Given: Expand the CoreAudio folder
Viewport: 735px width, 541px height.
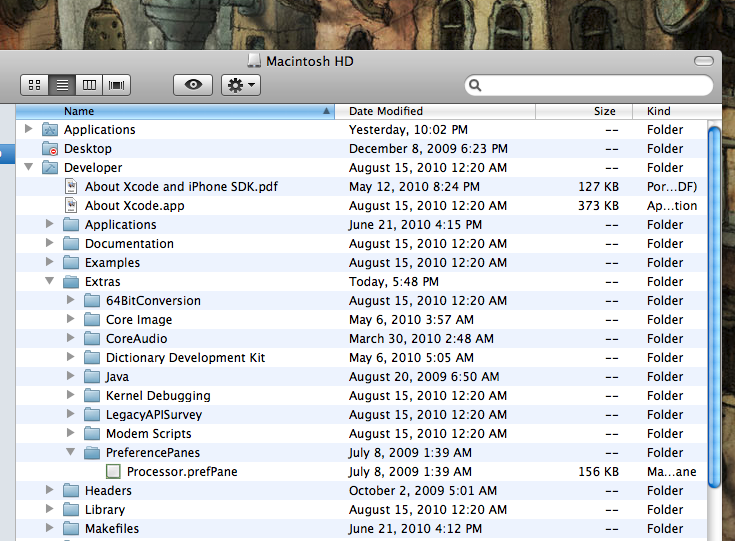Looking at the screenshot, I should click(x=70, y=338).
